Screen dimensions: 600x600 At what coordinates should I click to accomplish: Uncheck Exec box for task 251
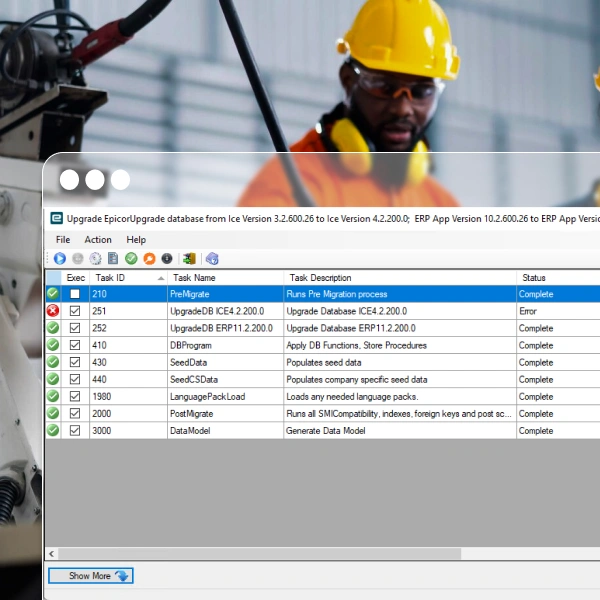pos(75,311)
